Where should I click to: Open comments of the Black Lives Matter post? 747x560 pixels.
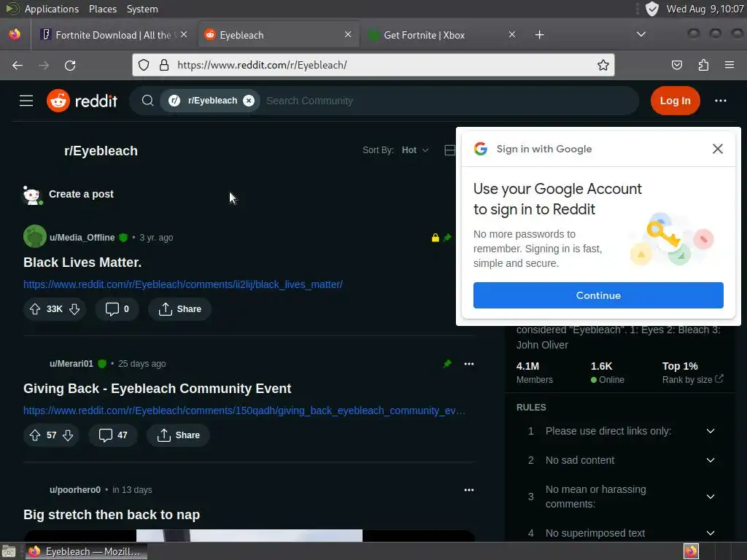(117, 309)
